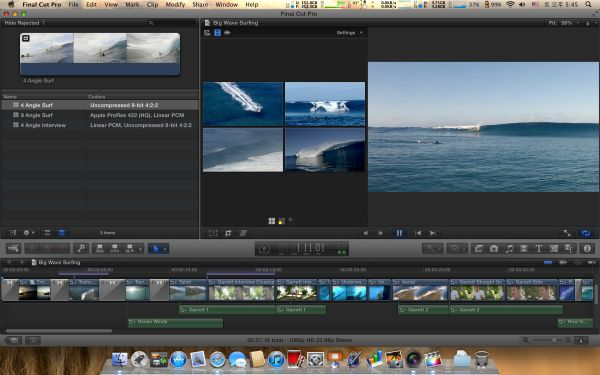Open the Generators browser icon
Image resolution: width=600 pixels, height=375 pixels.
[x=554, y=249]
